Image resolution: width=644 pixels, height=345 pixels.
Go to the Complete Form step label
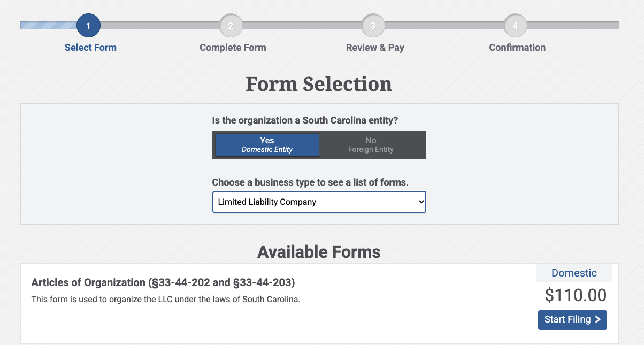[233, 48]
